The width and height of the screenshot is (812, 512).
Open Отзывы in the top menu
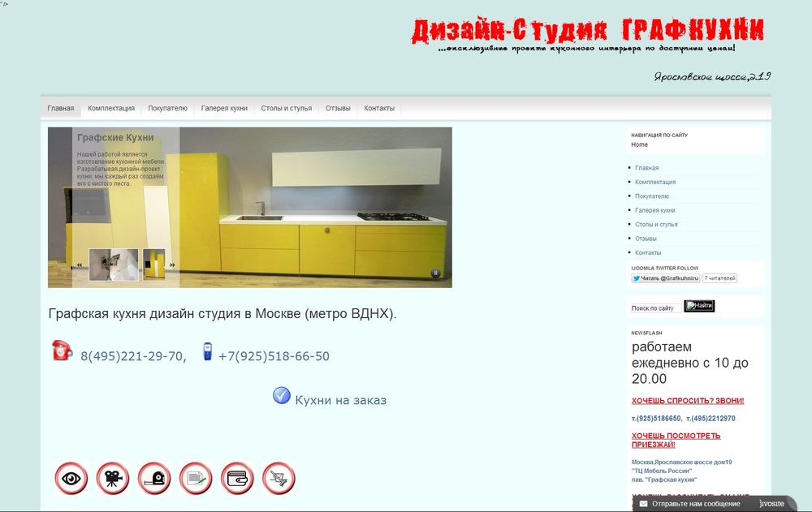tap(338, 108)
